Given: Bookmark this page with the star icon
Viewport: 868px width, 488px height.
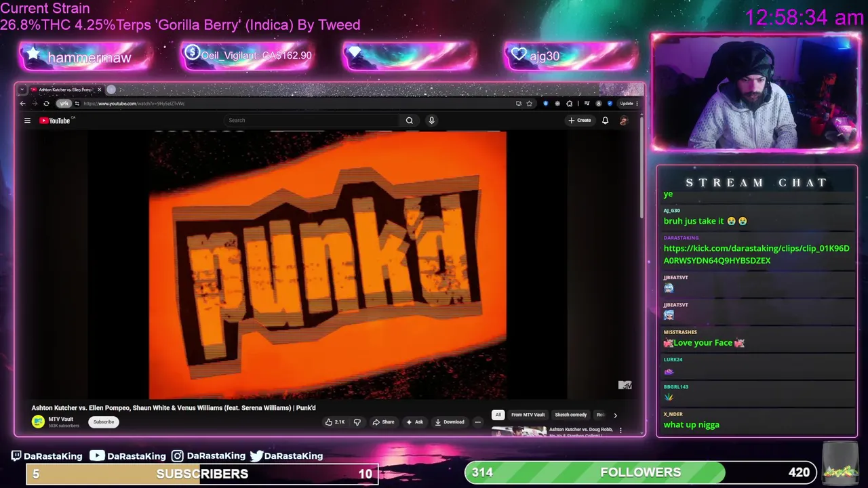Looking at the screenshot, I should [529, 104].
